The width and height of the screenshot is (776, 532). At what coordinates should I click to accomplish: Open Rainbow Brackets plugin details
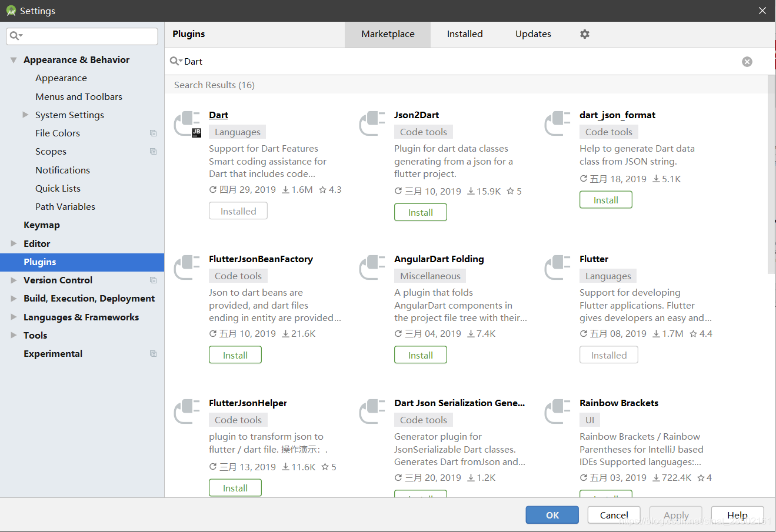click(x=619, y=403)
